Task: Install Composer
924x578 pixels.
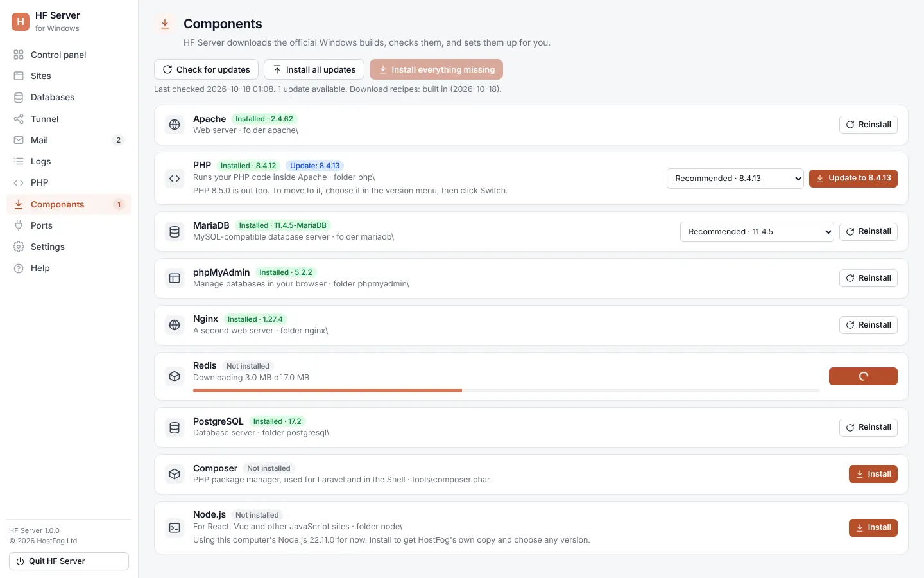Action: (x=873, y=474)
